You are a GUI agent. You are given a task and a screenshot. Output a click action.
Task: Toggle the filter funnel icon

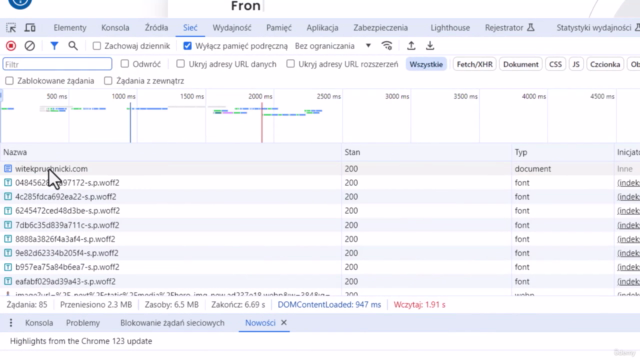[54, 46]
